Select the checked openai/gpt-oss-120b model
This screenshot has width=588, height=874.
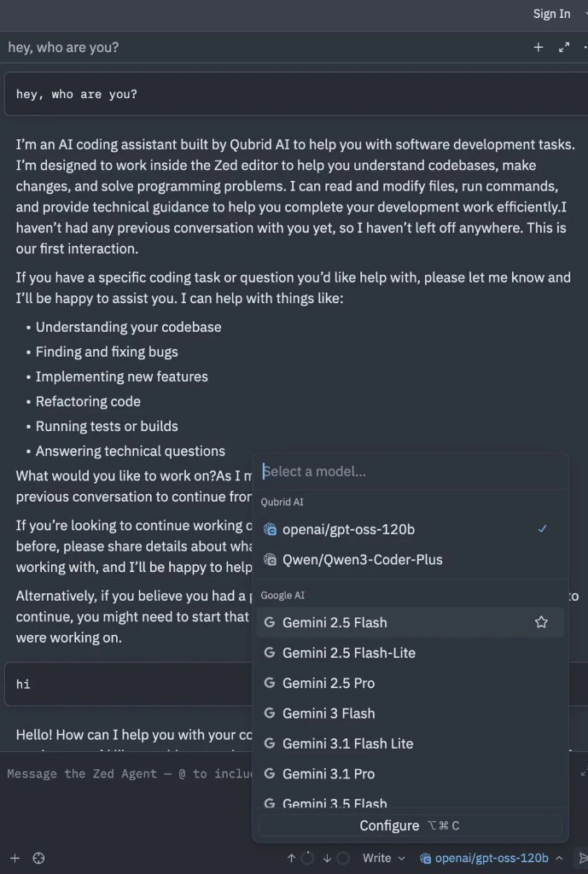410,529
